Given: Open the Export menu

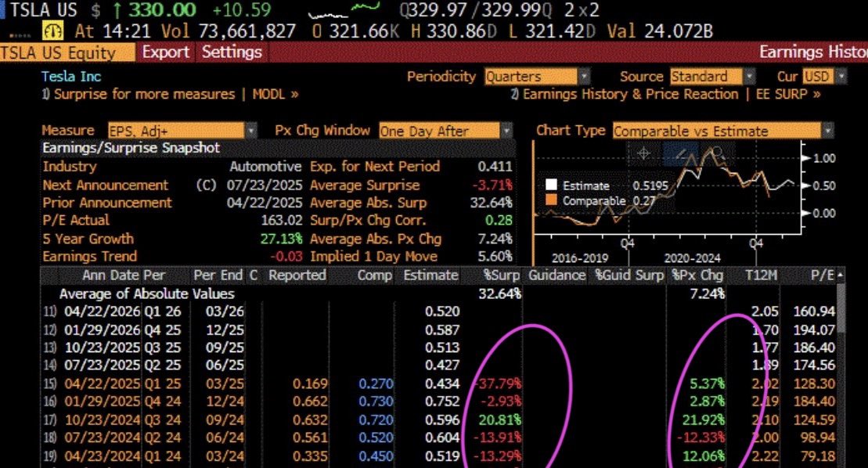Looking at the screenshot, I should tap(165, 52).
